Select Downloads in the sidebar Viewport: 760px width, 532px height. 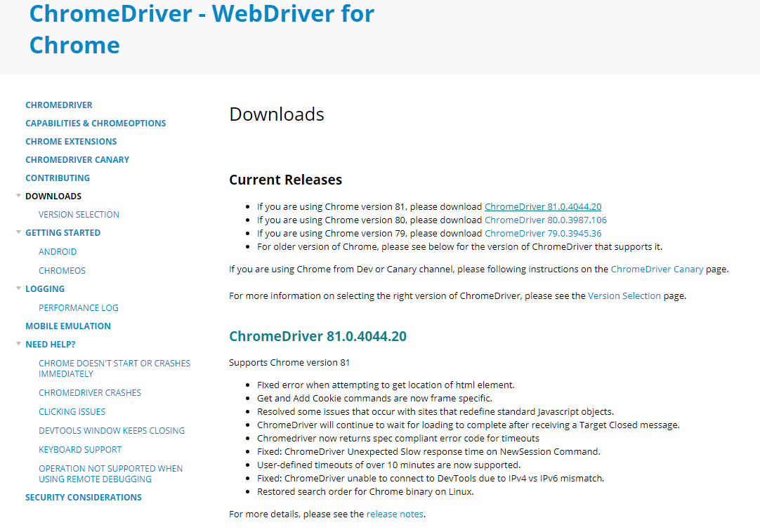point(53,197)
